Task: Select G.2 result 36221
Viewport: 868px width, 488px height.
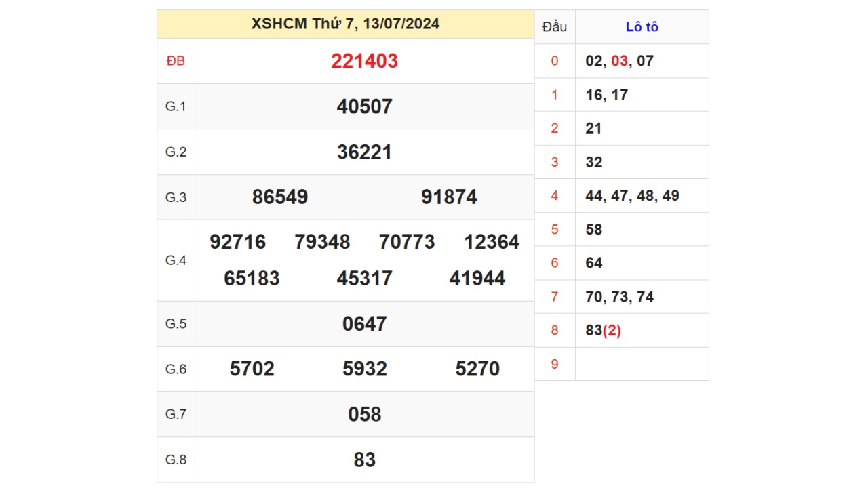Action: pyautogui.click(x=364, y=152)
